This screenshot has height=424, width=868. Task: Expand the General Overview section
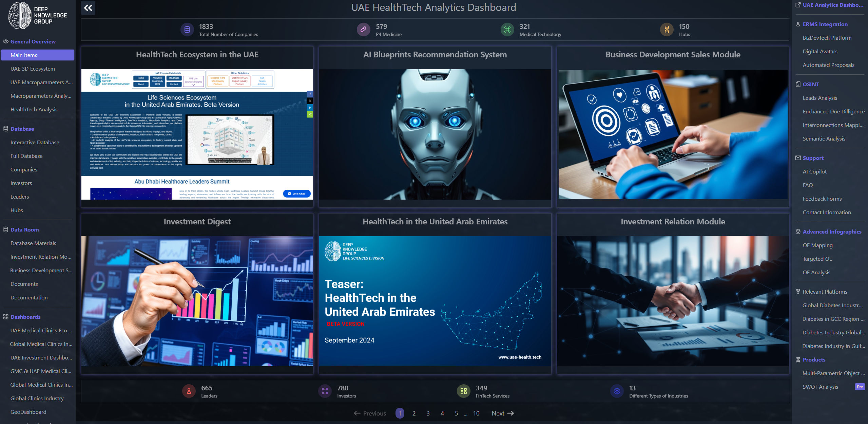point(33,41)
